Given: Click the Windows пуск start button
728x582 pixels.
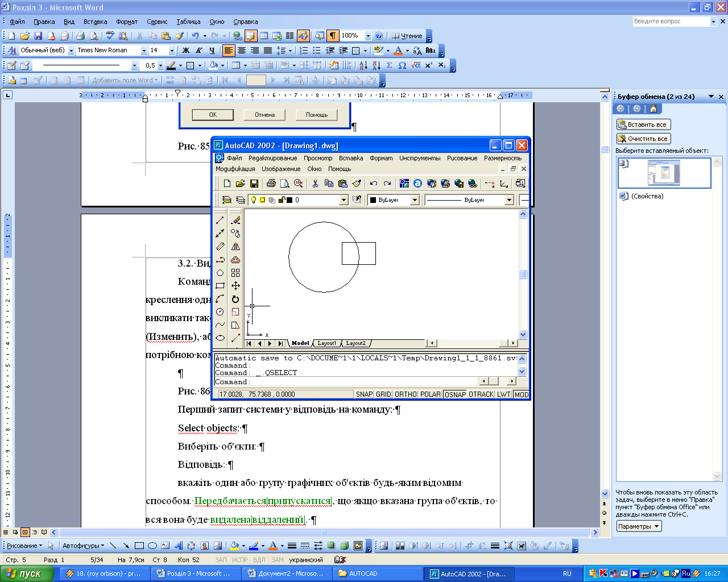Looking at the screenshot, I should point(27,573).
